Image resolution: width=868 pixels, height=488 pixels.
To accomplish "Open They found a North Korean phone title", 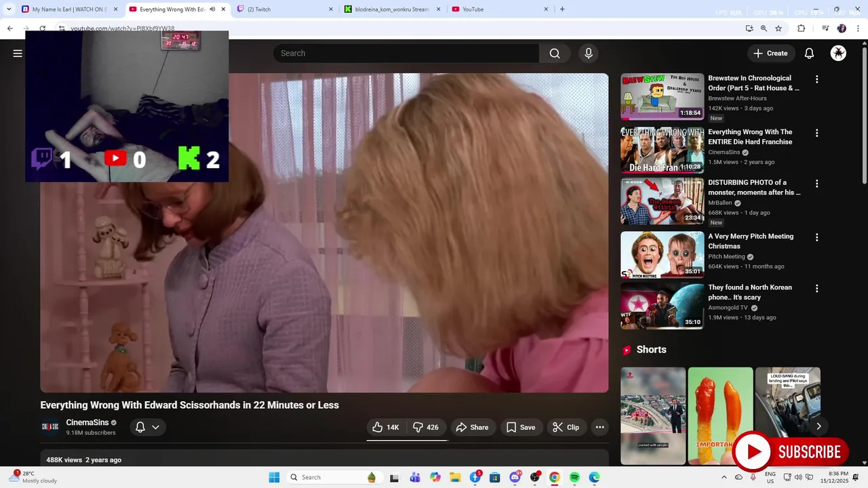I will (750, 292).
